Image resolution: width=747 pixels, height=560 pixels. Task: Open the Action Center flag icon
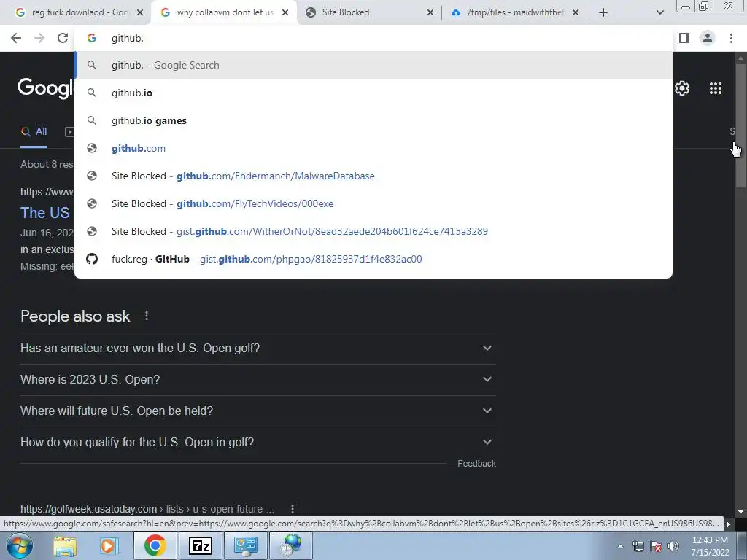[656, 546]
